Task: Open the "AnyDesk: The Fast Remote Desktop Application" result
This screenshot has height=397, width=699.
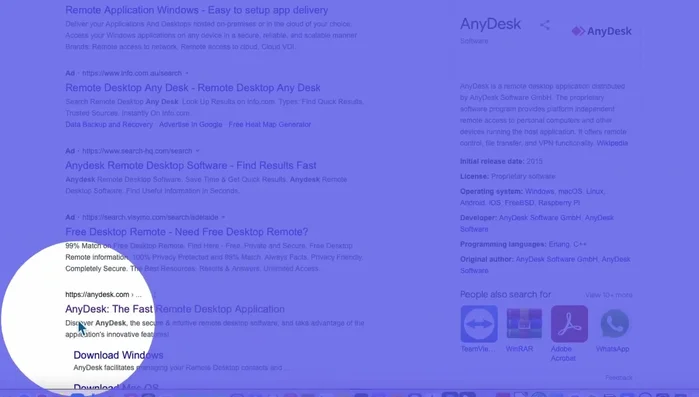Action: pos(175,309)
